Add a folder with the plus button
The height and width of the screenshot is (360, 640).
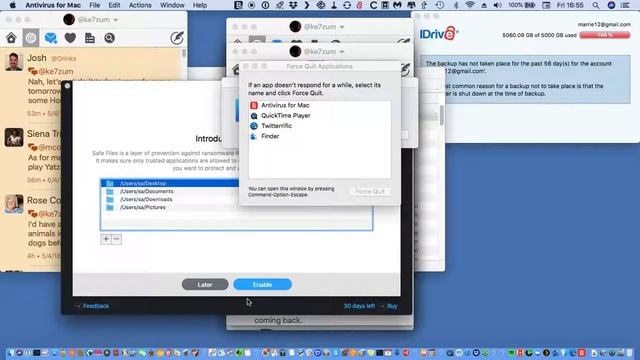106,239
